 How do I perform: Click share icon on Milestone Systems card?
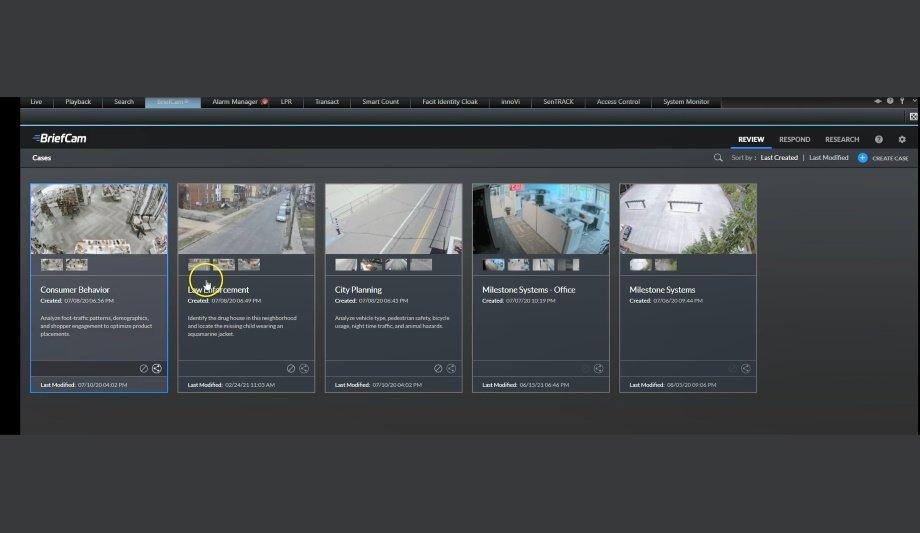coord(746,369)
